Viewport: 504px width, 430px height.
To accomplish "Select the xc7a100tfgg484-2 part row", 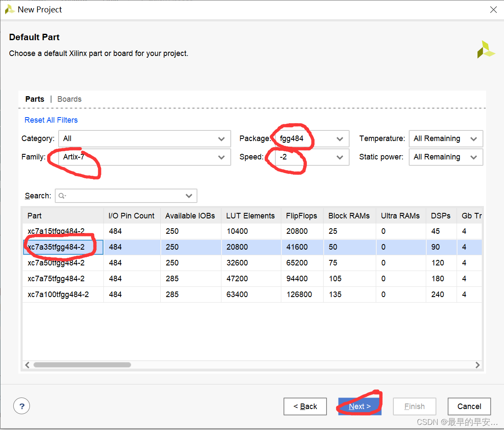I will pos(58,295).
